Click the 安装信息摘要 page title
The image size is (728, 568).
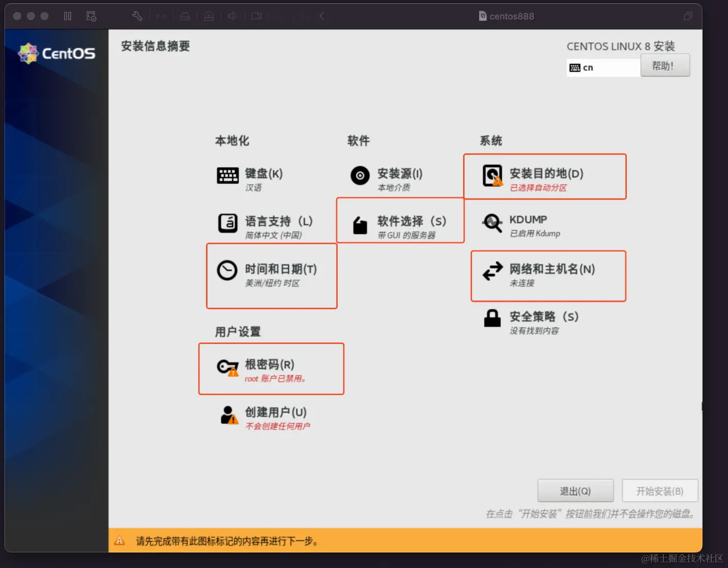coord(155,46)
